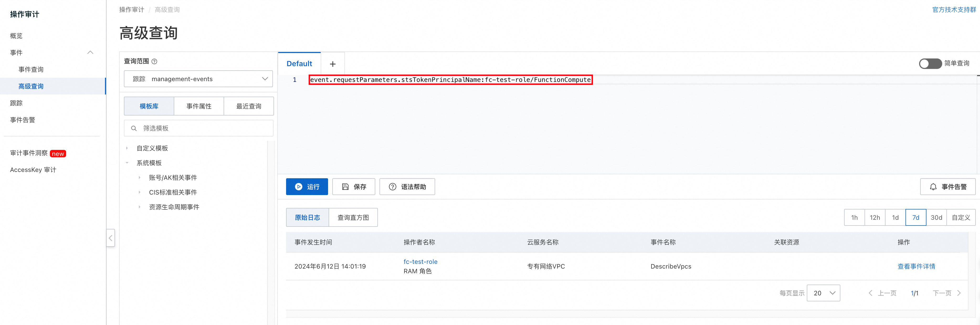980x325 pixels.
Task: Click the 2024年6月12日 14:01:19 time cell
Action: click(330, 266)
